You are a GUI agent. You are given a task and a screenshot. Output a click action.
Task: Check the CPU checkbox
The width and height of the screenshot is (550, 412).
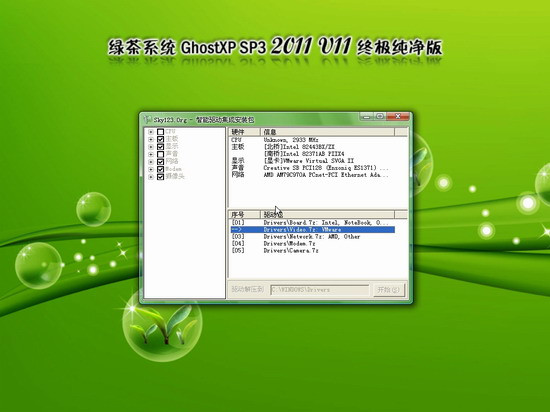tap(160, 132)
